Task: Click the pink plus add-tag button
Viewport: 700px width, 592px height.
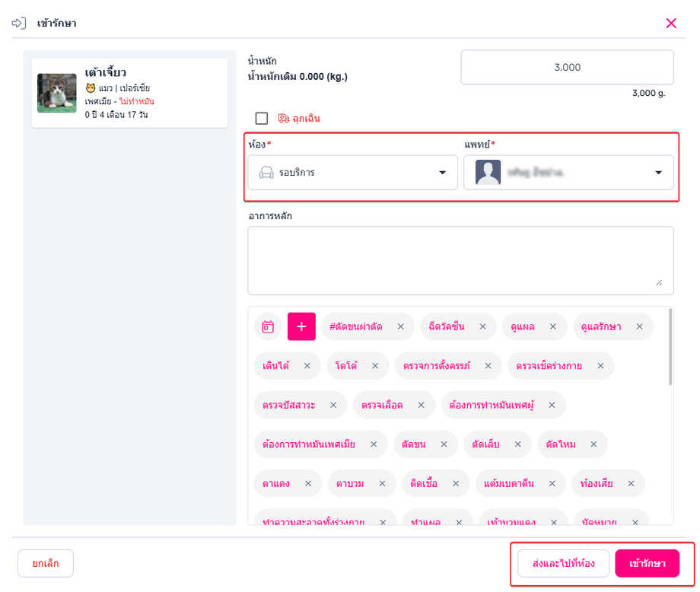Action: [301, 326]
